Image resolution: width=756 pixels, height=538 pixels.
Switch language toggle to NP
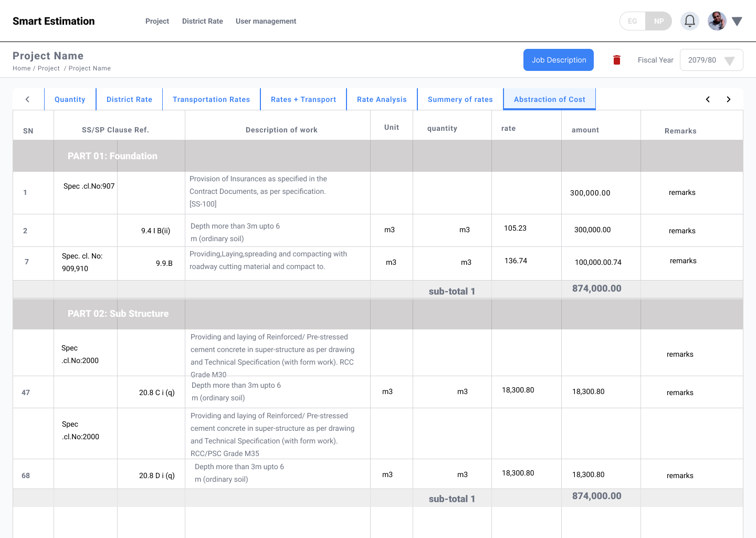[x=659, y=21]
